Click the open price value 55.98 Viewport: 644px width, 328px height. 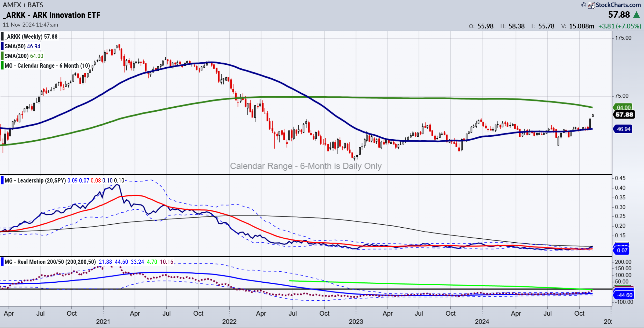click(485, 26)
